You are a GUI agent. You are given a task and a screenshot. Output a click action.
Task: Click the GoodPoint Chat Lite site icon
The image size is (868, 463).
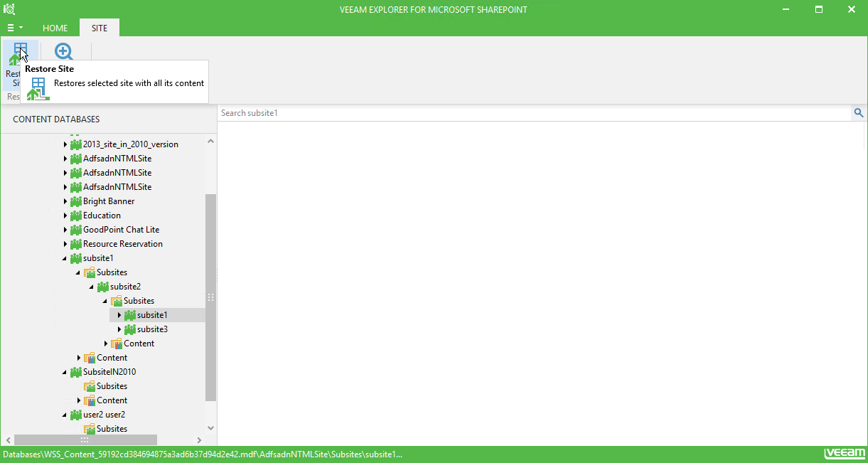[76, 230]
